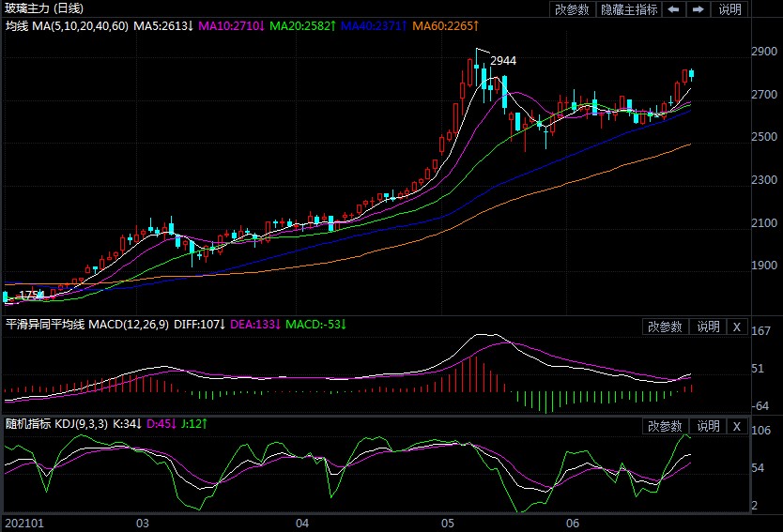Open 改参数 for the main MA chart
783x532 pixels.
pyautogui.click(x=573, y=9)
